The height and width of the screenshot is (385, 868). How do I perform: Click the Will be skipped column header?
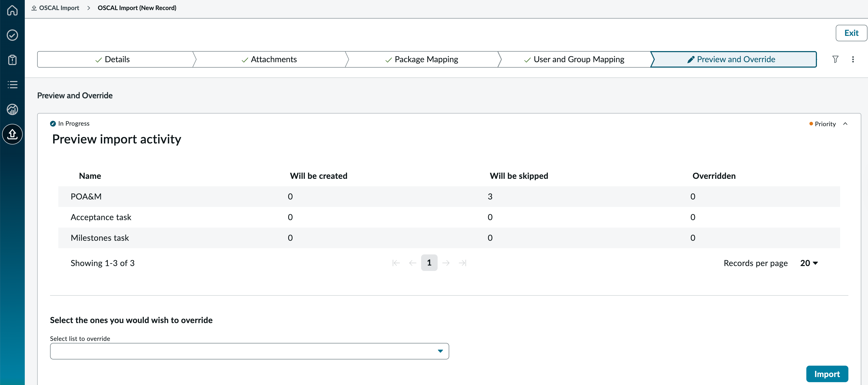coord(519,176)
